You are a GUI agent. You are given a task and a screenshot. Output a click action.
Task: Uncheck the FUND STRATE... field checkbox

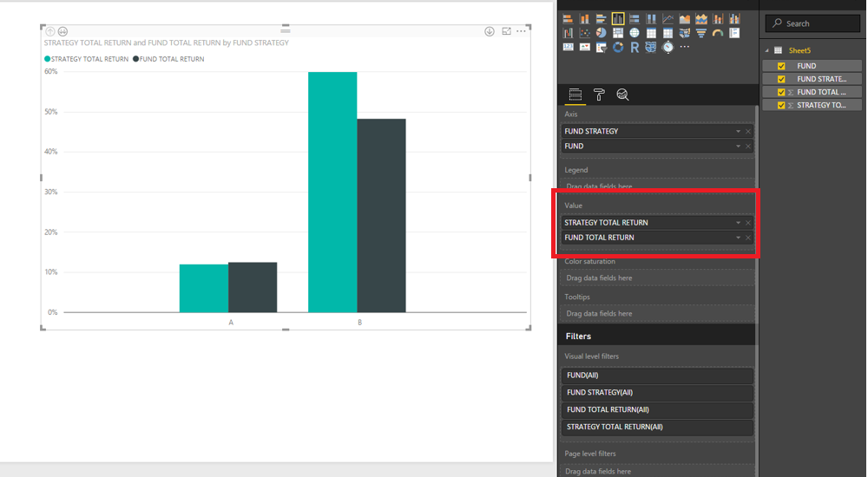tap(781, 79)
